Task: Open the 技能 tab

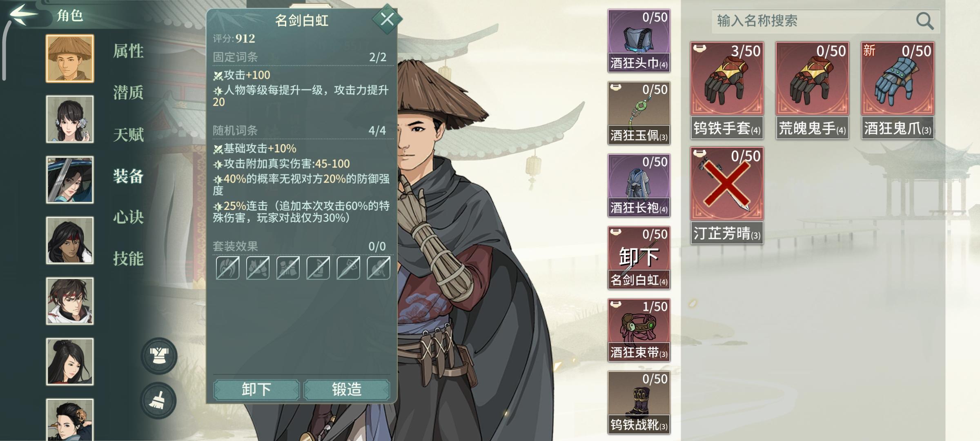Action: pos(128,258)
